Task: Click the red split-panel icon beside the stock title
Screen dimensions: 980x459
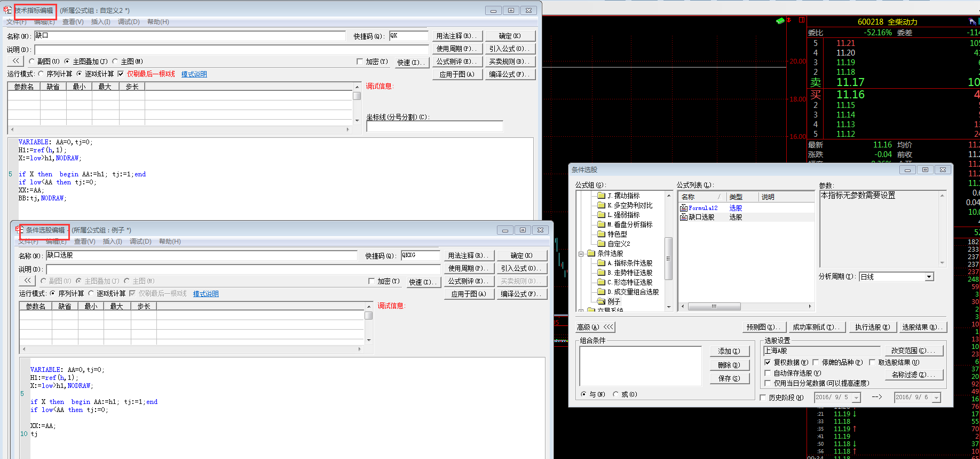Action: click(802, 20)
